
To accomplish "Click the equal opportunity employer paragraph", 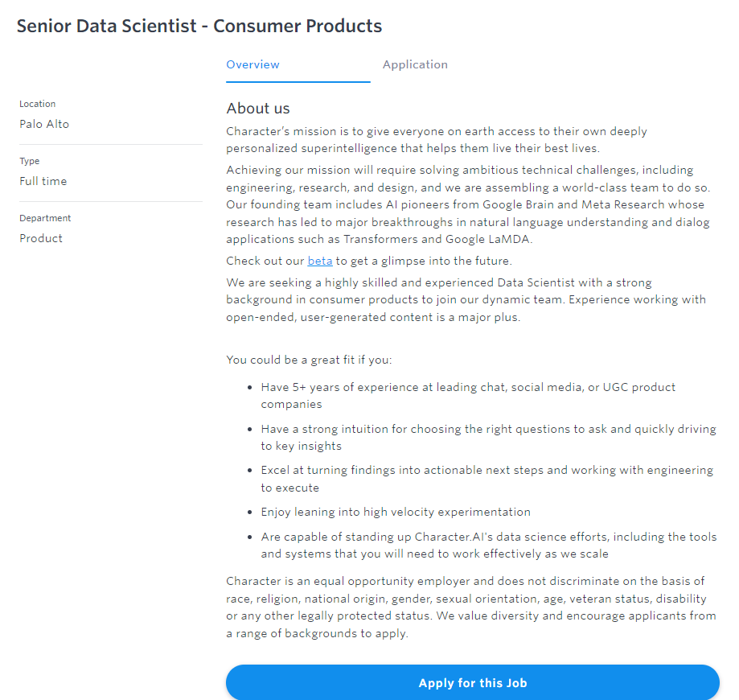I will (470, 607).
